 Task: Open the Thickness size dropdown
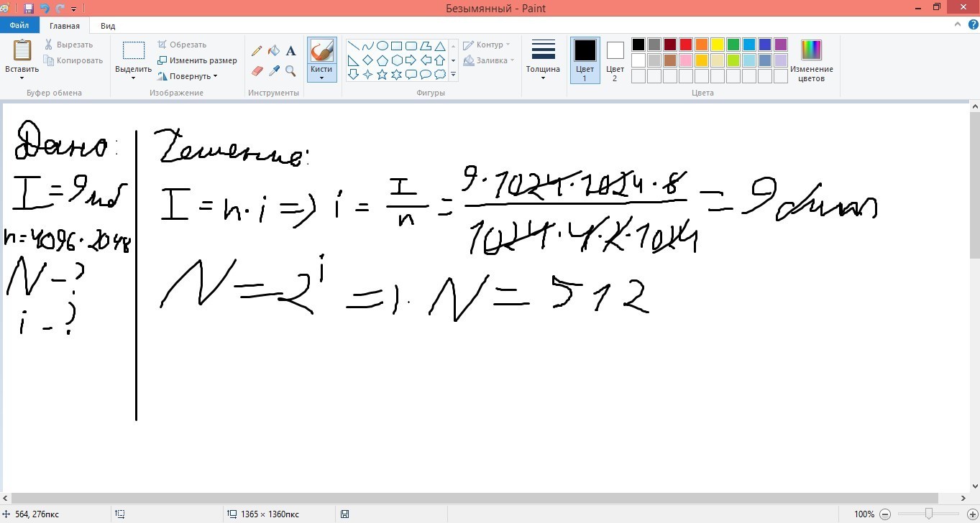click(543, 60)
